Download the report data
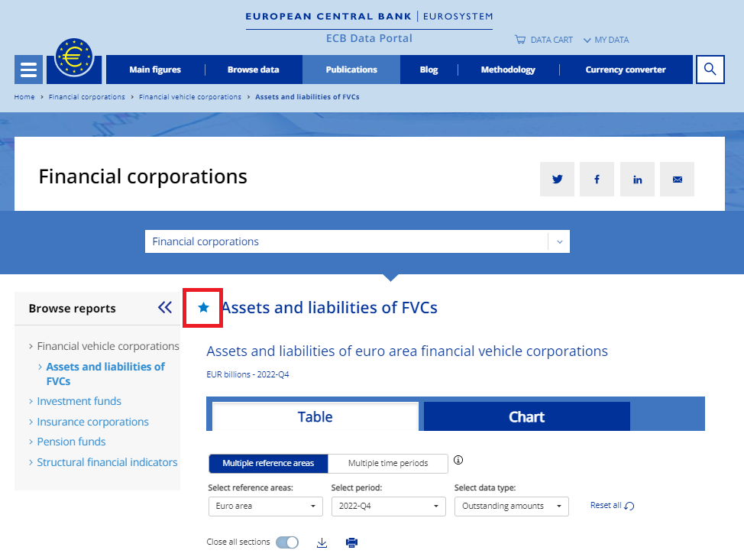Image resolution: width=744 pixels, height=560 pixels. [322, 542]
